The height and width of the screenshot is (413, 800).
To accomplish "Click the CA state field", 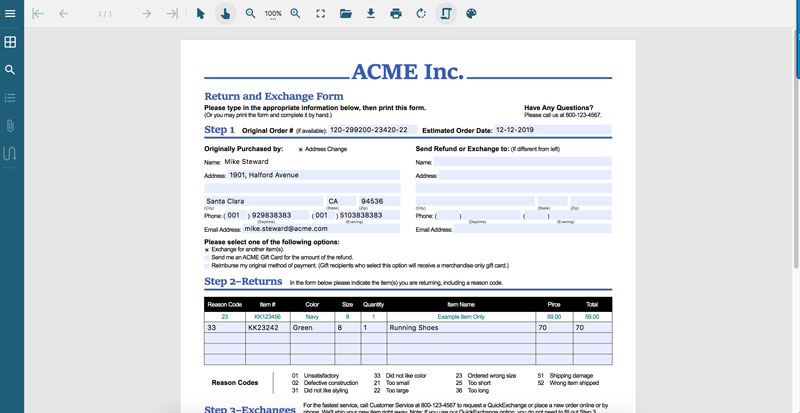I will tap(341, 201).
